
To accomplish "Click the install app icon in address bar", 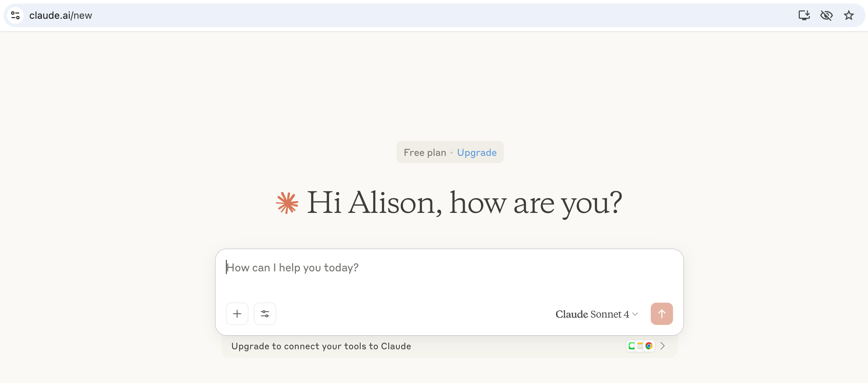I will click(804, 15).
